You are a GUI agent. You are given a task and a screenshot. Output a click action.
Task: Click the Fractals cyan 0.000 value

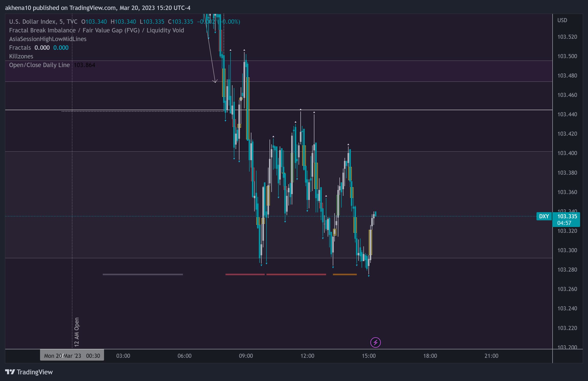[61, 48]
